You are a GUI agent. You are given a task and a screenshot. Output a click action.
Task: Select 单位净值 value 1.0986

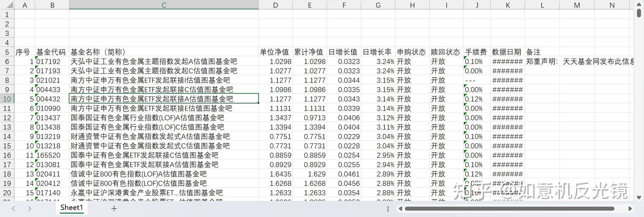275,89
